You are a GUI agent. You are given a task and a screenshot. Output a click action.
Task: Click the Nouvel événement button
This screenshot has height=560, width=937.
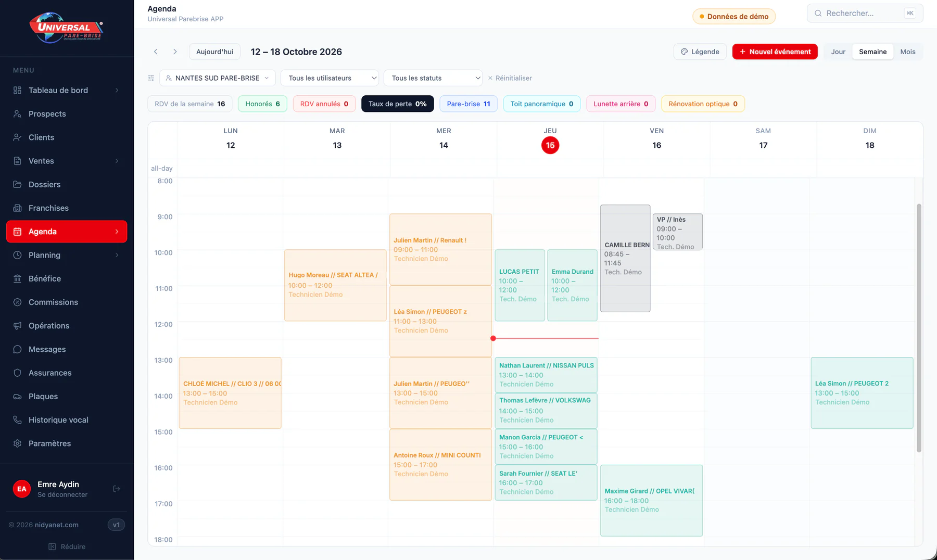point(775,52)
